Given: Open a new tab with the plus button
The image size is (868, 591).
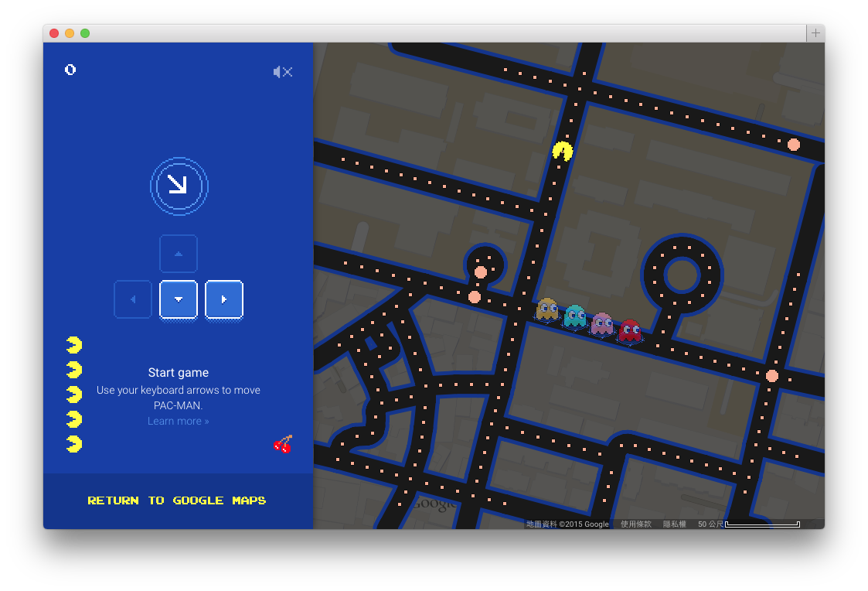Looking at the screenshot, I should click(815, 33).
